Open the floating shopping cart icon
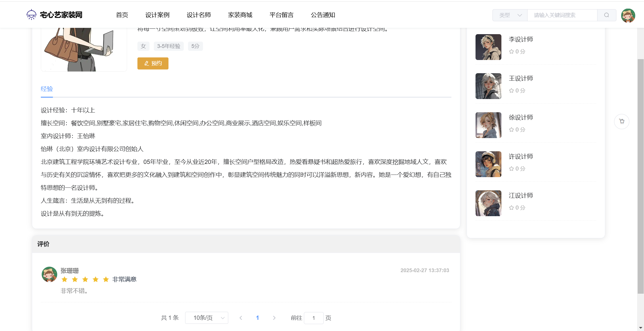The width and height of the screenshot is (644, 331). point(622,121)
